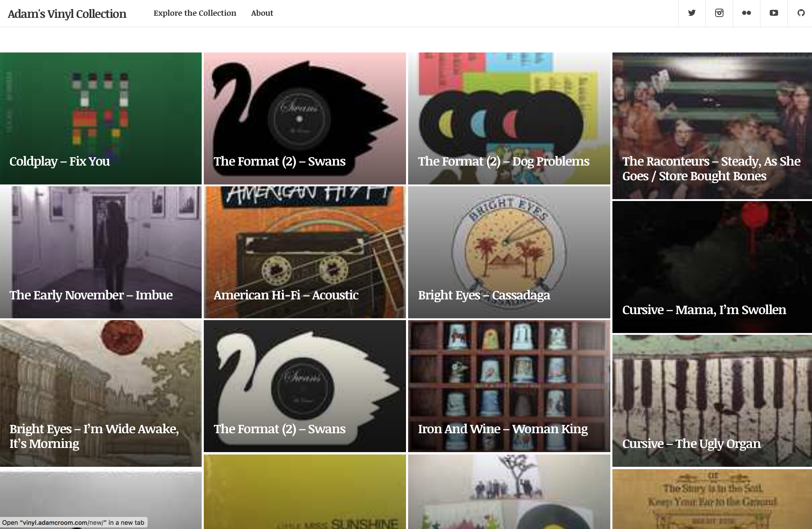Open the Twitter social link icon

pos(691,13)
